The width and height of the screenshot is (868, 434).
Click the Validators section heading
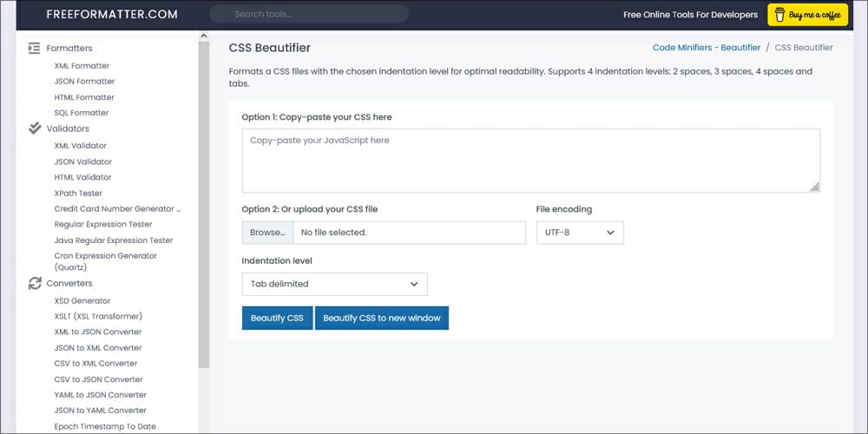tap(68, 128)
